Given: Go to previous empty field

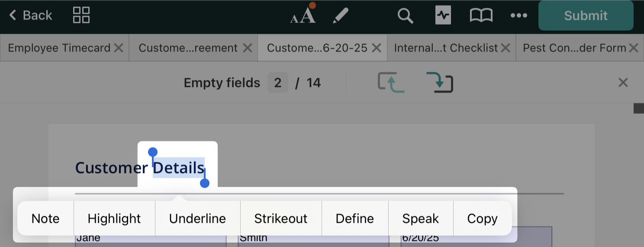Looking at the screenshot, I should (391, 82).
